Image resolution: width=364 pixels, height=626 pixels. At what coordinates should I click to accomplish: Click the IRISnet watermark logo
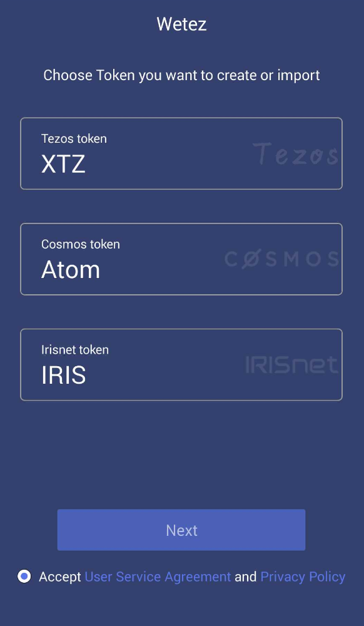tap(292, 364)
